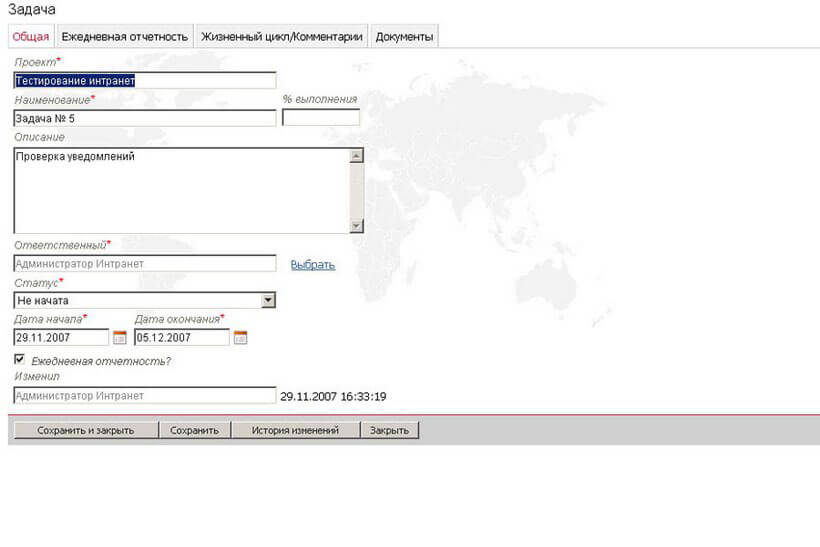Viewport: 820px width, 547px height.
Task: Click the description scrollbar down arrow
Action: coord(356,226)
